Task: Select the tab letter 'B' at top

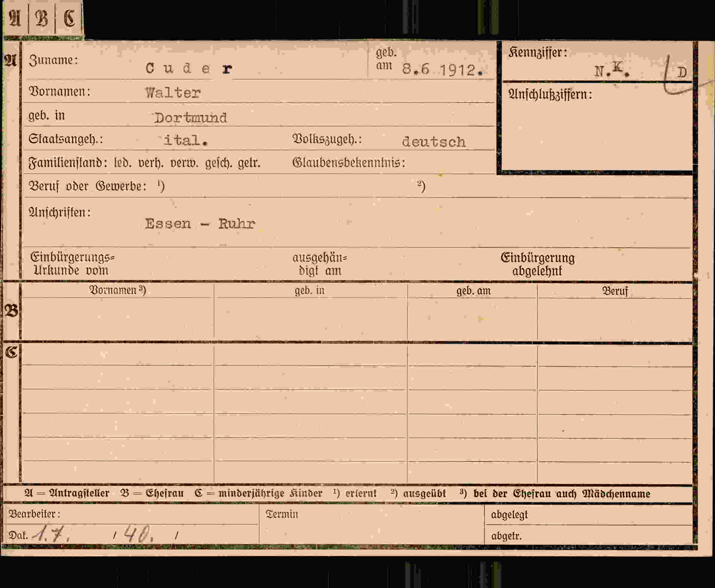Action: (42, 18)
